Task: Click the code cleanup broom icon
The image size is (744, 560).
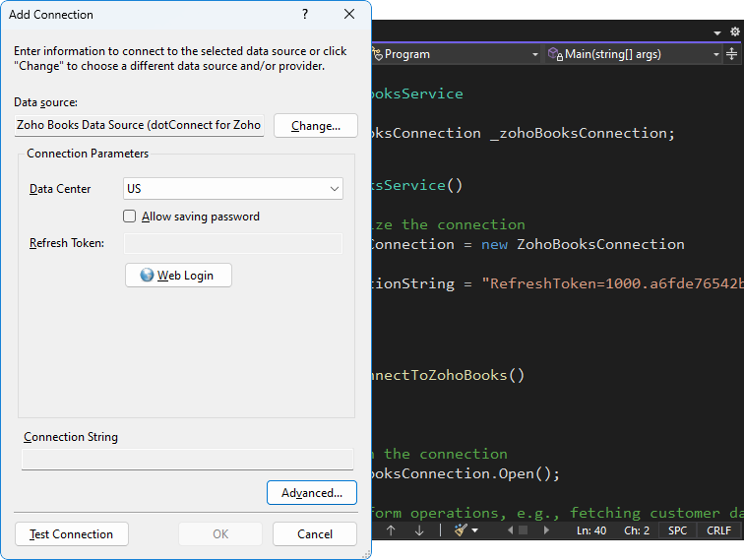Action: 461,530
